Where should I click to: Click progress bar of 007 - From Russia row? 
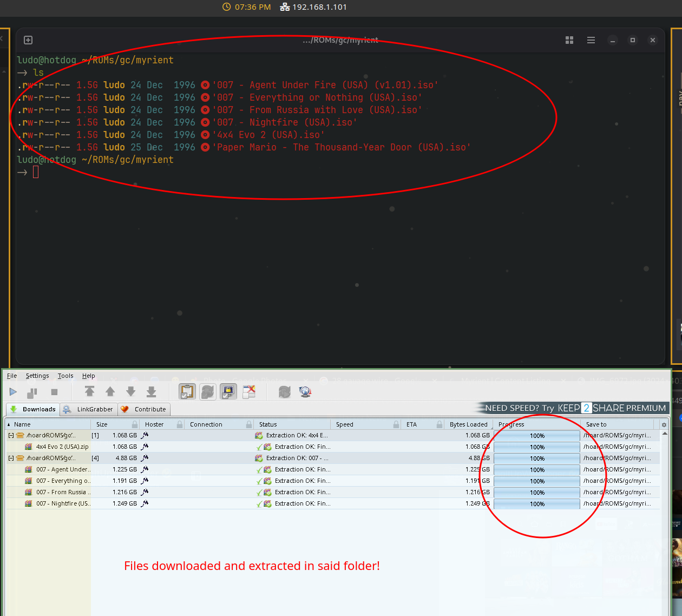click(536, 492)
